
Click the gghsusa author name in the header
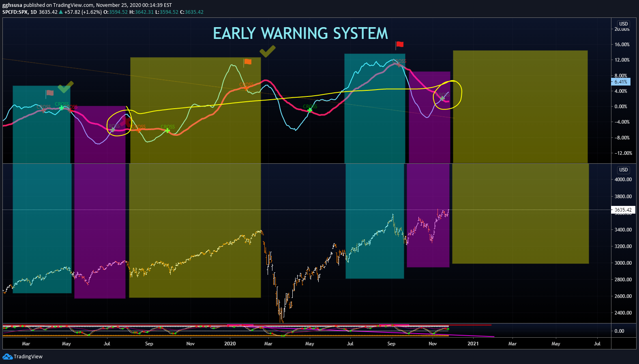point(12,5)
